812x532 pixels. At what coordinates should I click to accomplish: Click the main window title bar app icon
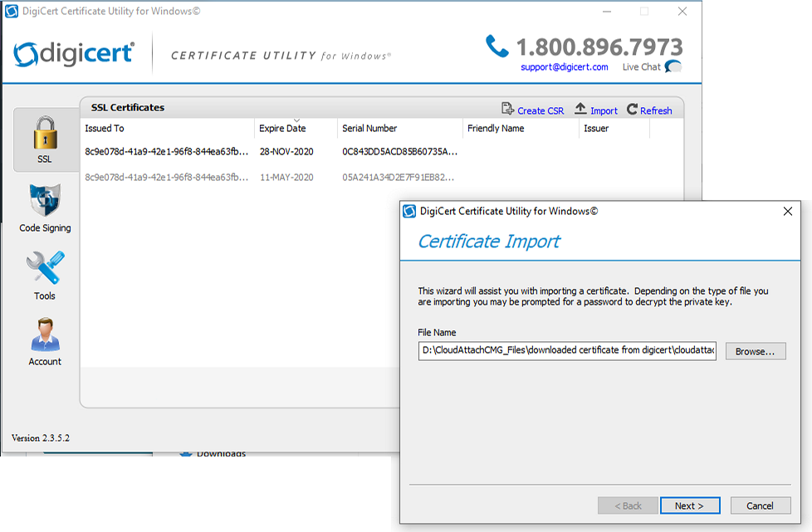(x=12, y=11)
